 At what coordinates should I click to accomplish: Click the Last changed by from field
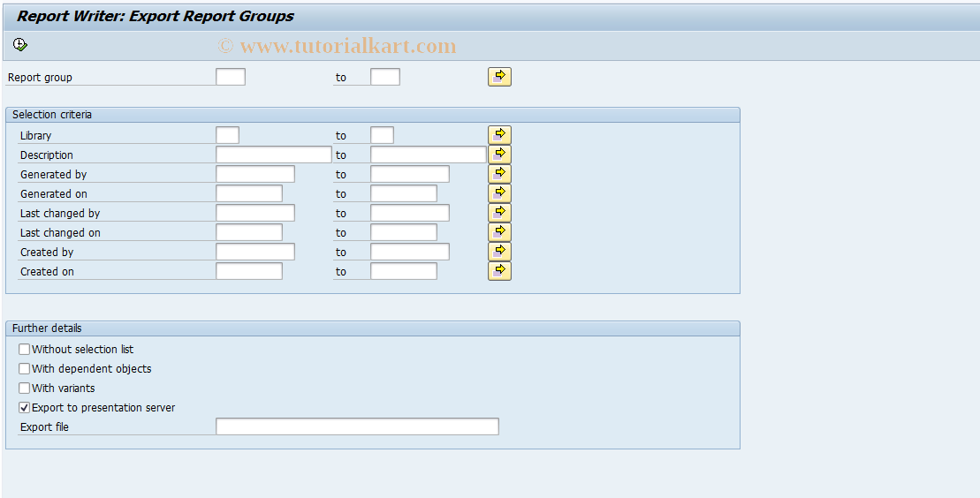255,213
